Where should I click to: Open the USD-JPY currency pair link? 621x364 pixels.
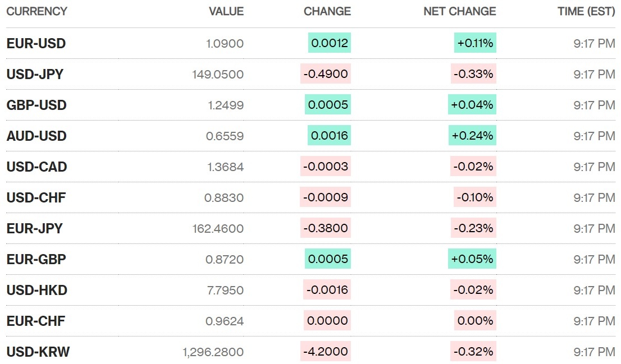(35, 74)
